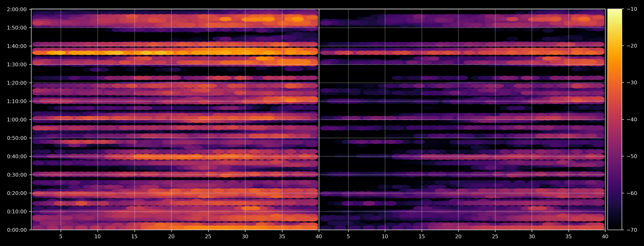The width and height of the screenshot is (644, 246).
Task: Click x-axis label 25 under right heatmap
Action: (x=495, y=236)
